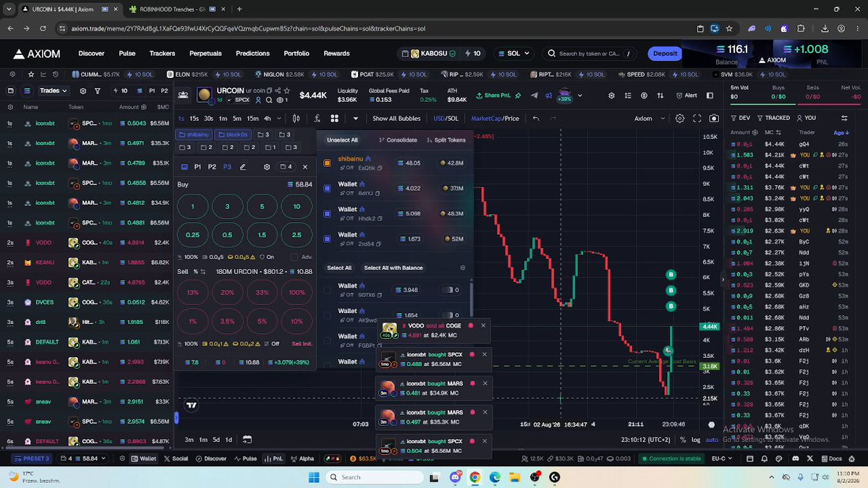Screen dimensions: 868x488
Task: Open wallet list settings gear icon
Action: point(463,267)
